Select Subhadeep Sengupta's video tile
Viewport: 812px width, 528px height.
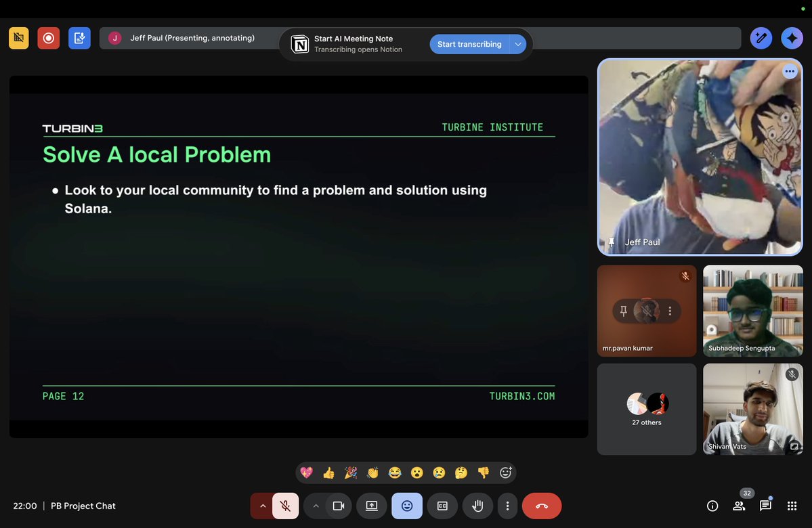point(753,311)
